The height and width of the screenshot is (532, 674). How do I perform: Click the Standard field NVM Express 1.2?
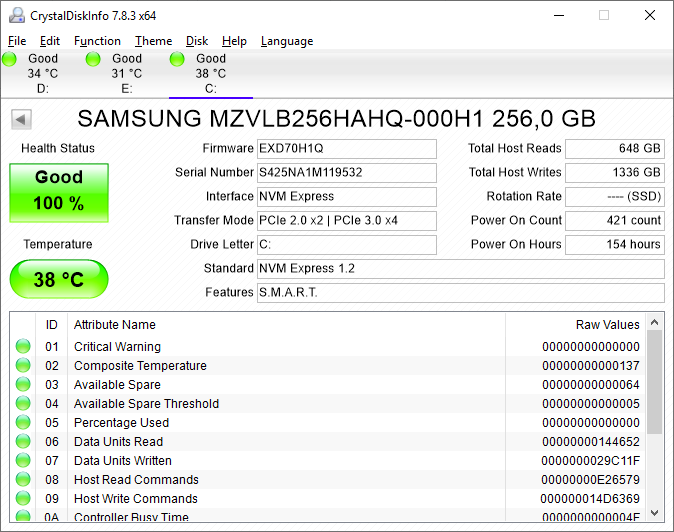[x=461, y=269]
